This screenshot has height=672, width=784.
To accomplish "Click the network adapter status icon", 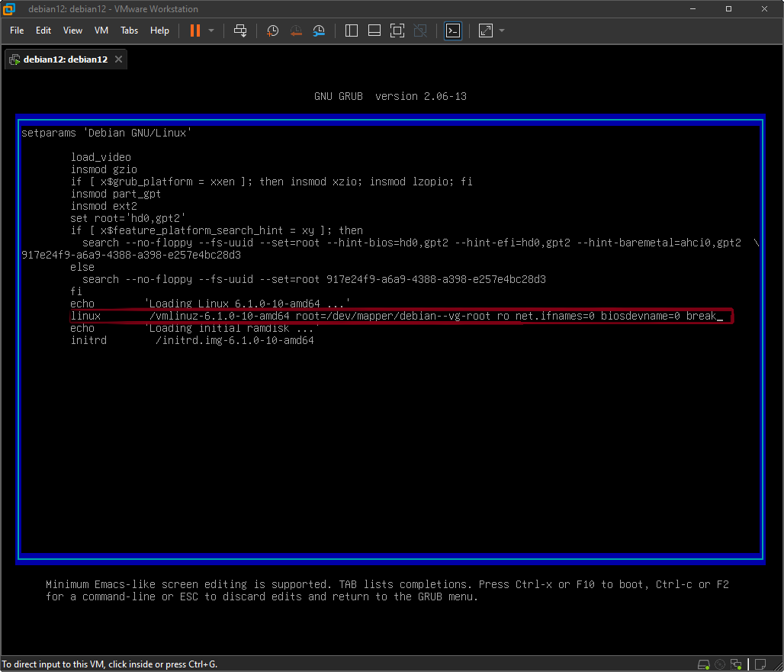I will (x=736, y=664).
